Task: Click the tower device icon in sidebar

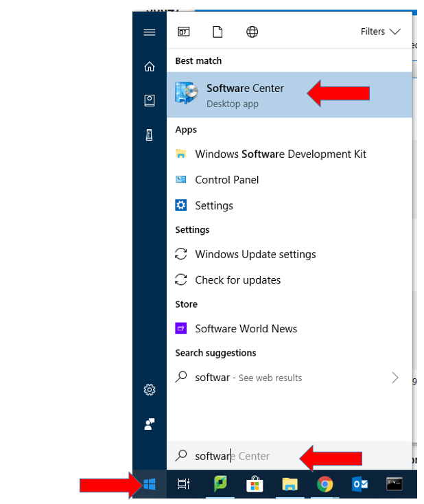Action: pos(149,135)
